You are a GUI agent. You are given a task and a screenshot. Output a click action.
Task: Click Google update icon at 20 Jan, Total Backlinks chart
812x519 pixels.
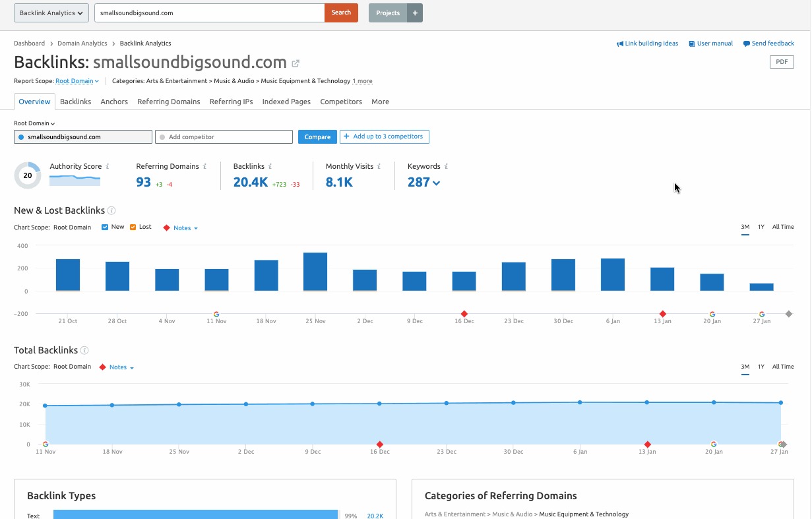[714, 444]
